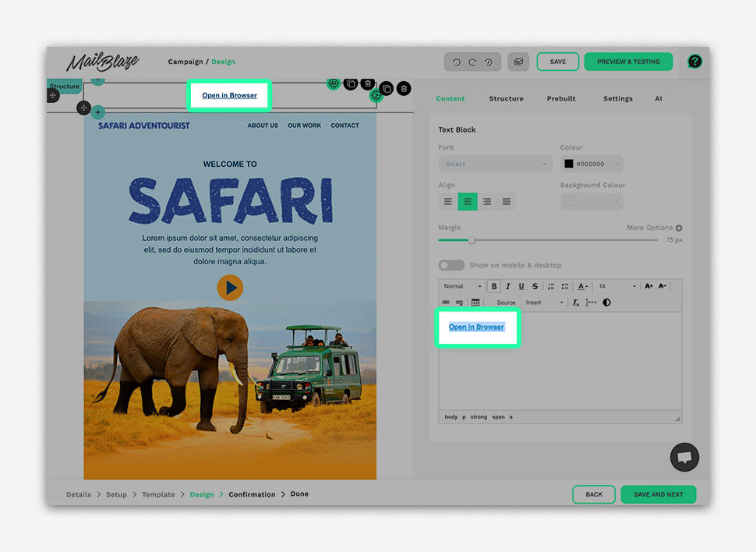The width and height of the screenshot is (756, 552).
Task: Click the undo arrow in top bar
Action: (x=457, y=62)
